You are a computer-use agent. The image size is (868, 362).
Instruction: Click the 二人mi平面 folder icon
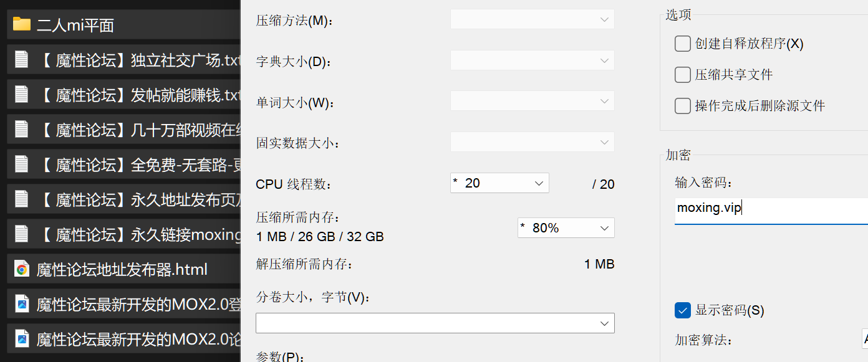point(22,24)
